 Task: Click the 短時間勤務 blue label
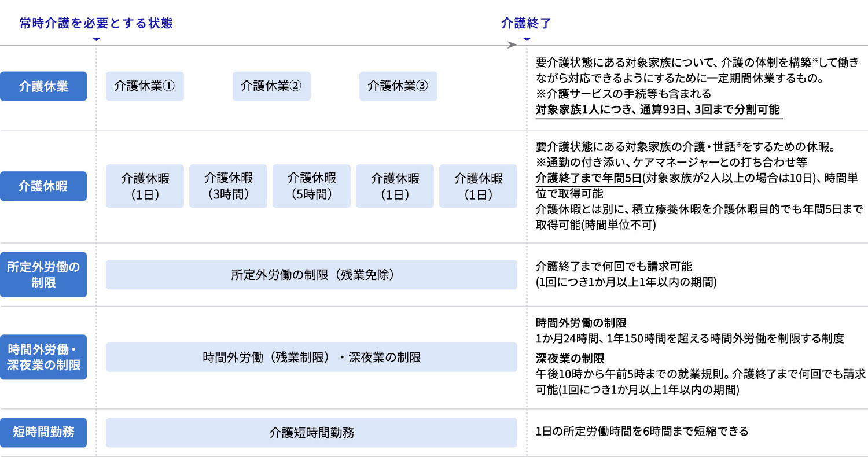coord(43,432)
